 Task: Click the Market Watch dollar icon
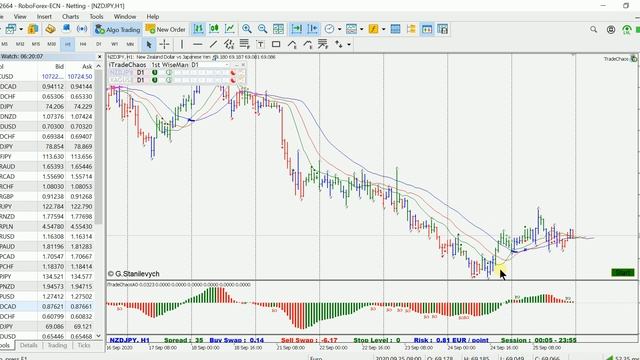(x=33, y=29)
